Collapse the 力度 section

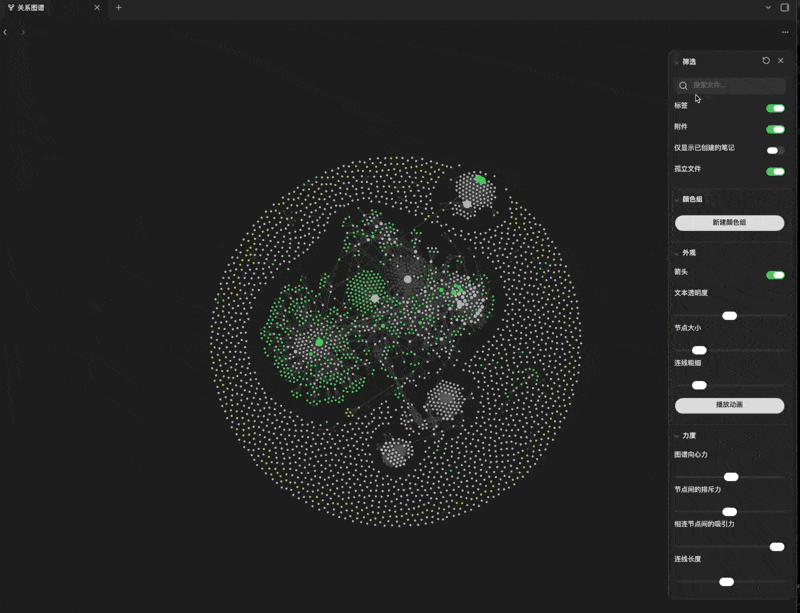677,436
